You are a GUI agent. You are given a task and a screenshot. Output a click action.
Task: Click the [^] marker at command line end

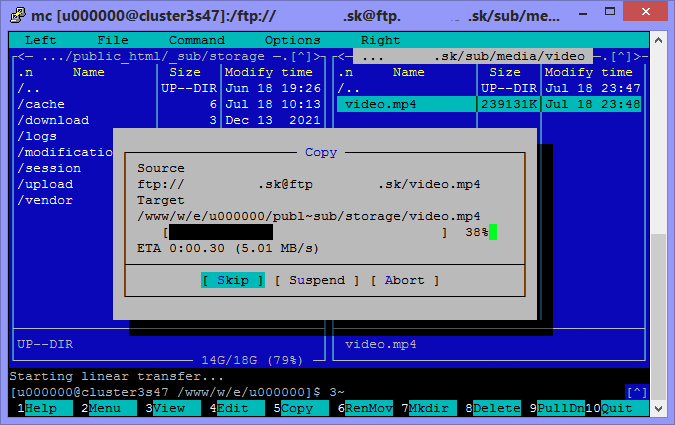pos(636,392)
